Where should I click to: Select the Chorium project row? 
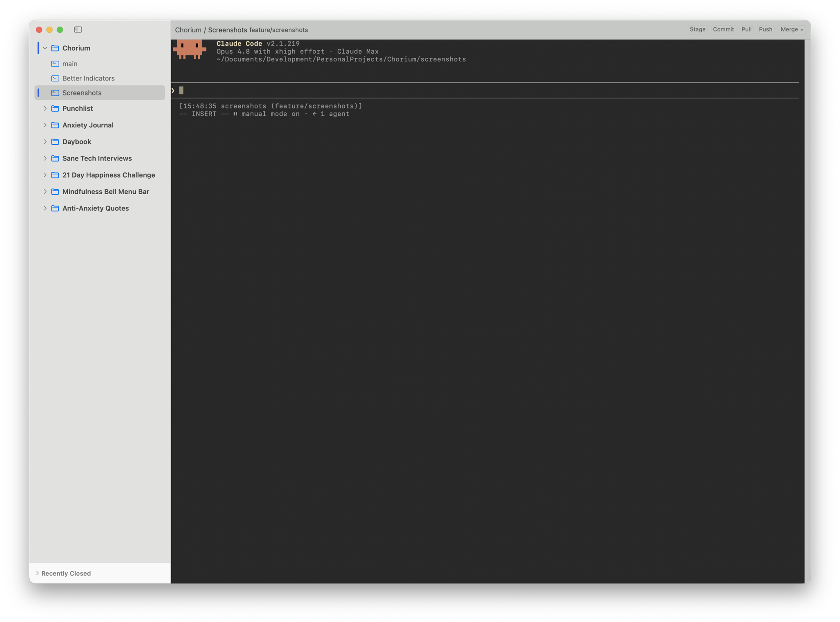point(100,48)
